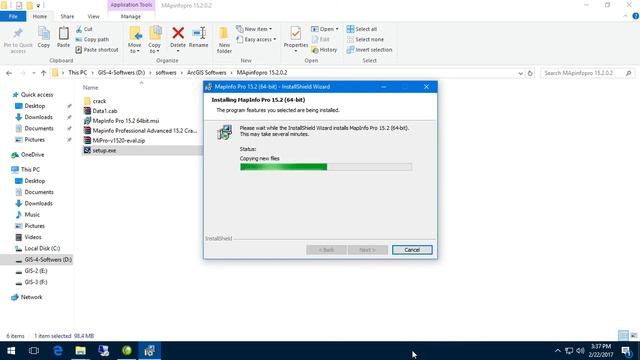Open the Copy to menu
The image size is (640, 360).
click(x=155, y=40)
